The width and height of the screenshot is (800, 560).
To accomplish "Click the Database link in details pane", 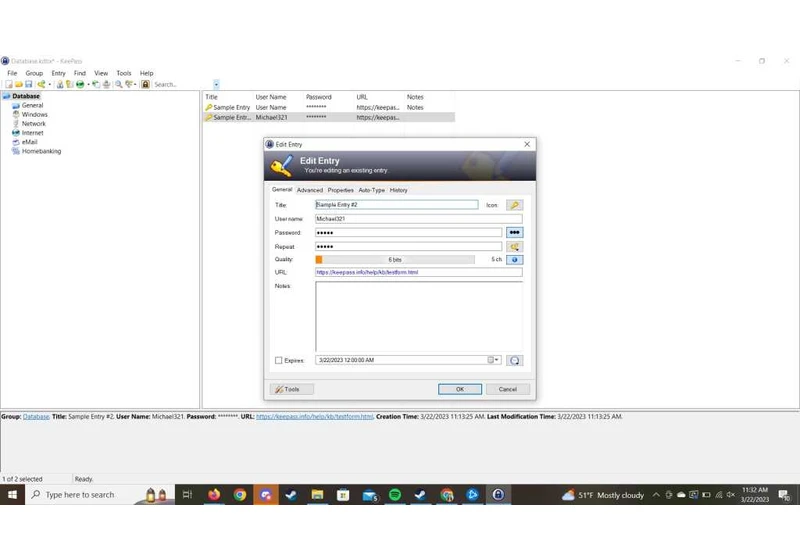I will coord(36,417).
